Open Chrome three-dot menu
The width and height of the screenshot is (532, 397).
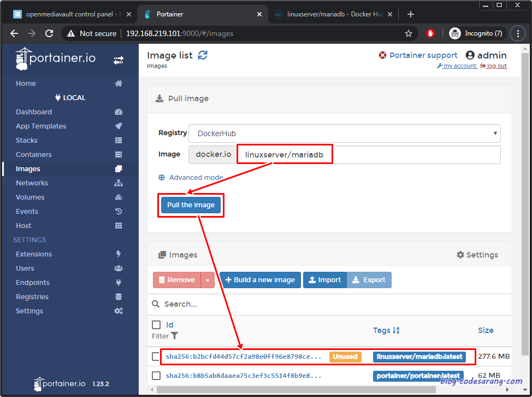[518, 33]
